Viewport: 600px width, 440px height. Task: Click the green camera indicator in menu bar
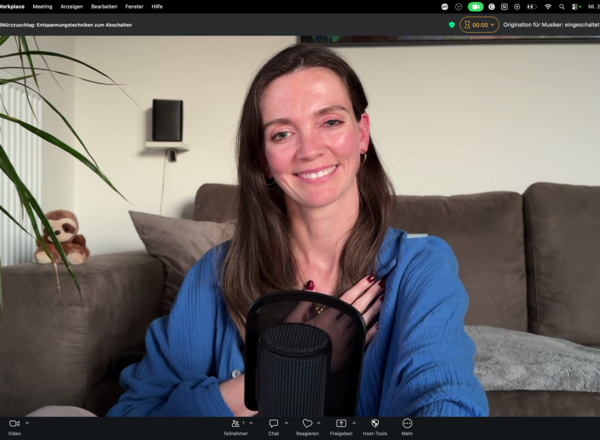click(x=476, y=7)
